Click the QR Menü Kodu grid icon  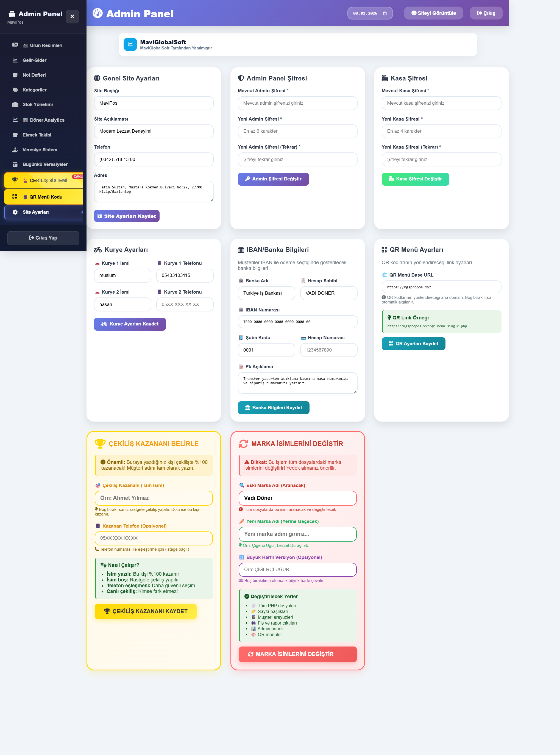[x=15, y=197]
